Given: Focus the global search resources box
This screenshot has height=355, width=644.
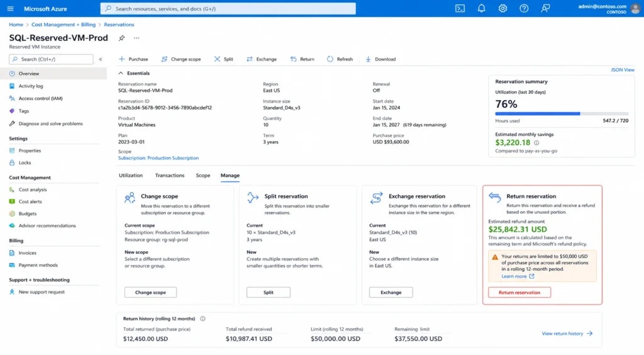Looking at the screenshot, I should click(228, 9).
